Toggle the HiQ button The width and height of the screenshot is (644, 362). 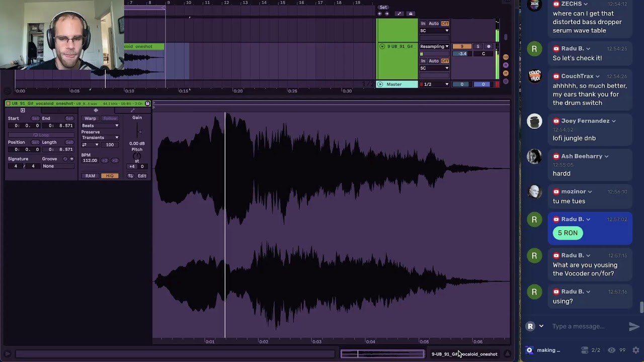click(110, 176)
